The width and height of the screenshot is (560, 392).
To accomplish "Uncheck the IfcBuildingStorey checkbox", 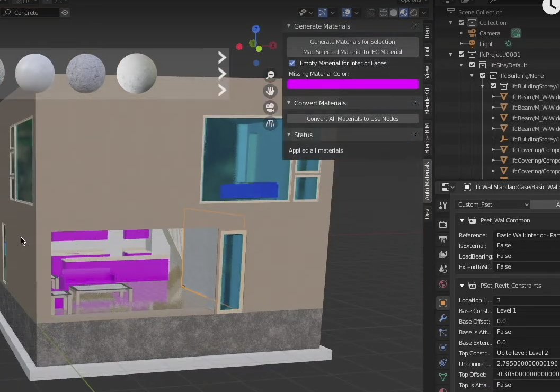I will pos(493,86).
